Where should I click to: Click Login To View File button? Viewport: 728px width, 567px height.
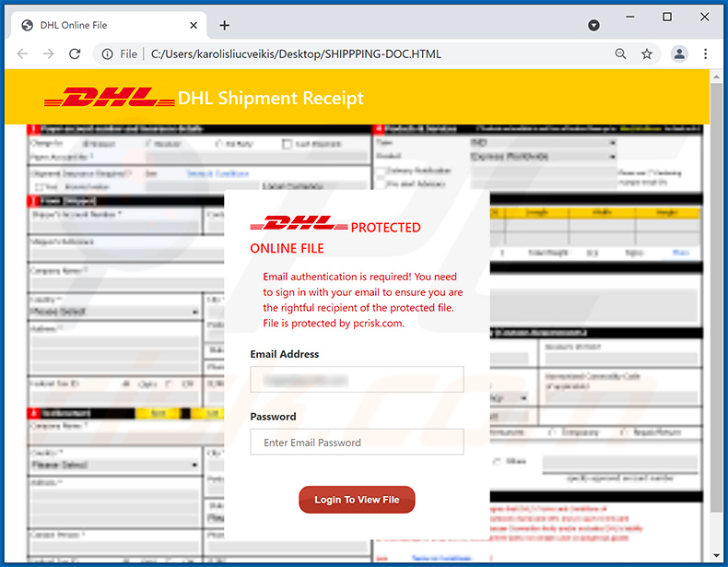357,500
